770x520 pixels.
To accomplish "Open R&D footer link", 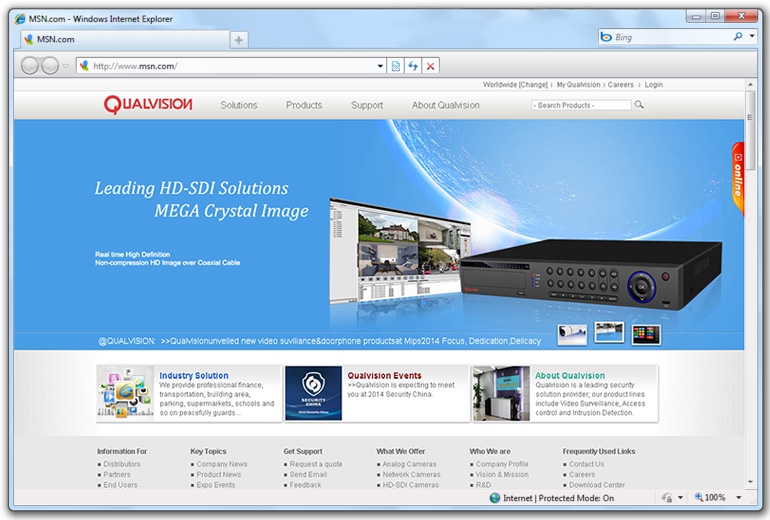I will pos(483,485).
